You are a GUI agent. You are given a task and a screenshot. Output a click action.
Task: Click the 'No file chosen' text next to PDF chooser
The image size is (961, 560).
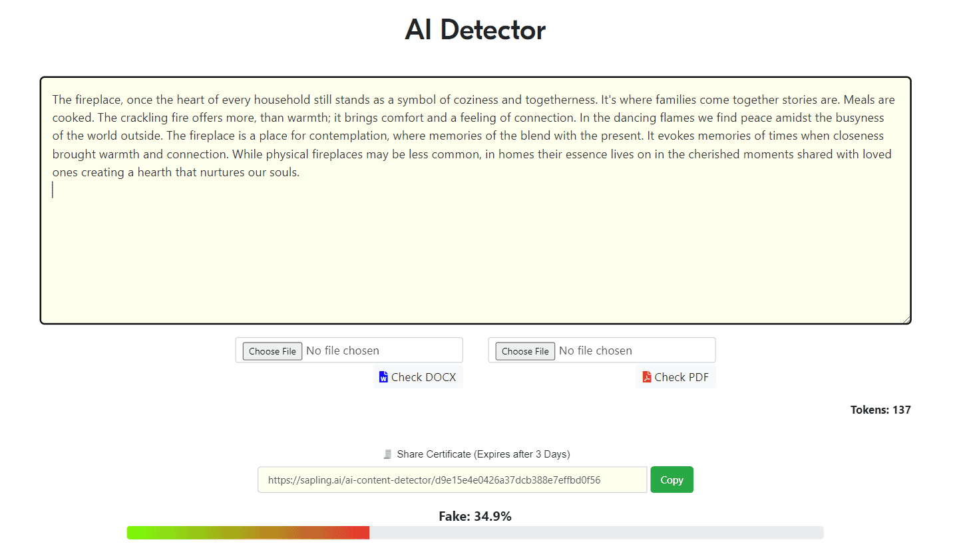596,350
